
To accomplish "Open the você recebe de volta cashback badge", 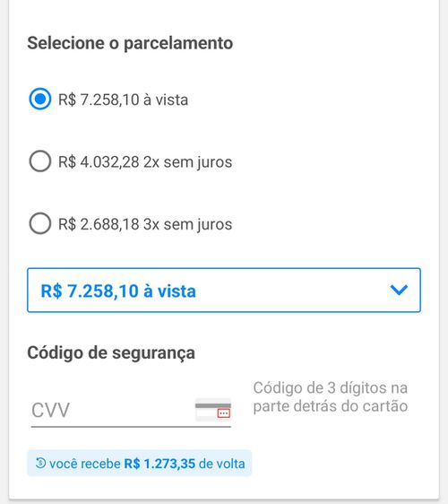I will [x=140, y=463].
